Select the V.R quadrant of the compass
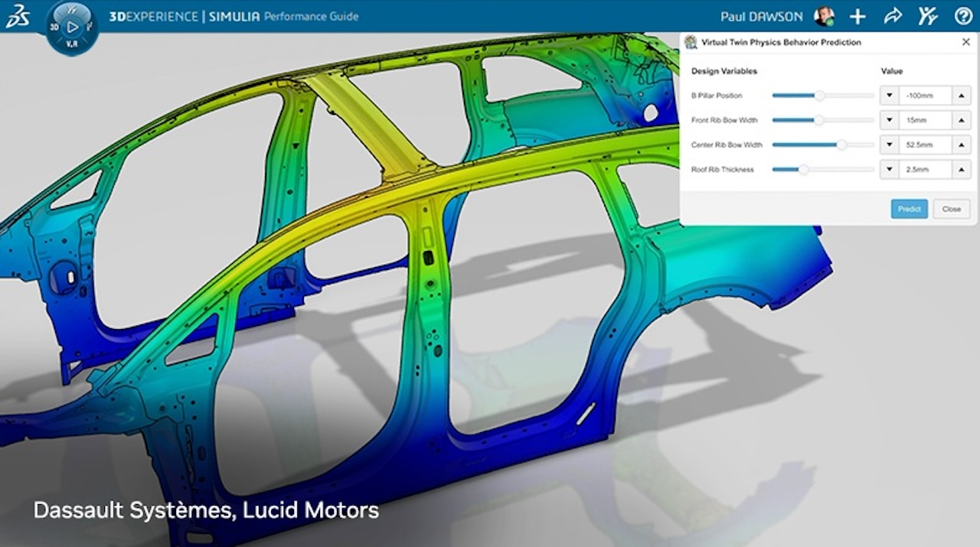Screen dimensions: 980x547 71,44
